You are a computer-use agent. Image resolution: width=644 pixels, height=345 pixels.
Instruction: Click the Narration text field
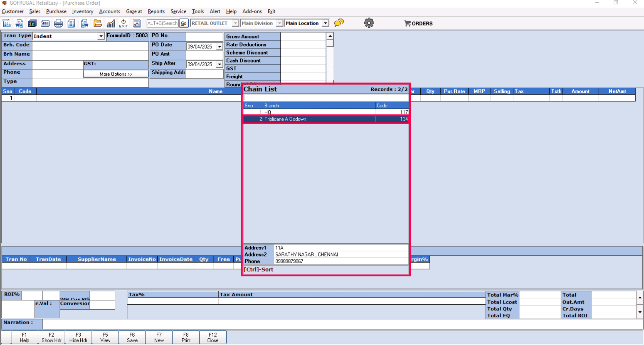(342, 324)
